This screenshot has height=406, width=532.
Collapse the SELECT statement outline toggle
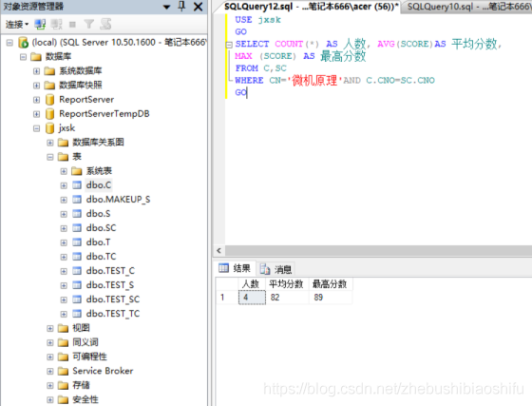click(229, 45)
